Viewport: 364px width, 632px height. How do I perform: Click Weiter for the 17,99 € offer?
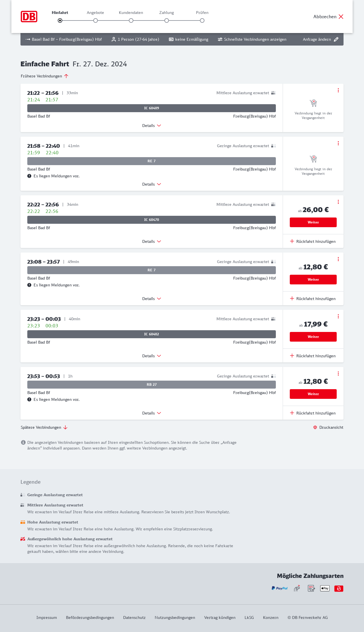click(313, 337)
